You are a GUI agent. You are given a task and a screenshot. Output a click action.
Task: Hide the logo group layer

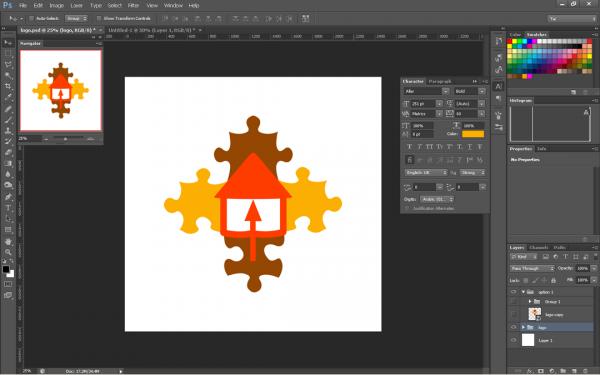[x=514, y=328]
